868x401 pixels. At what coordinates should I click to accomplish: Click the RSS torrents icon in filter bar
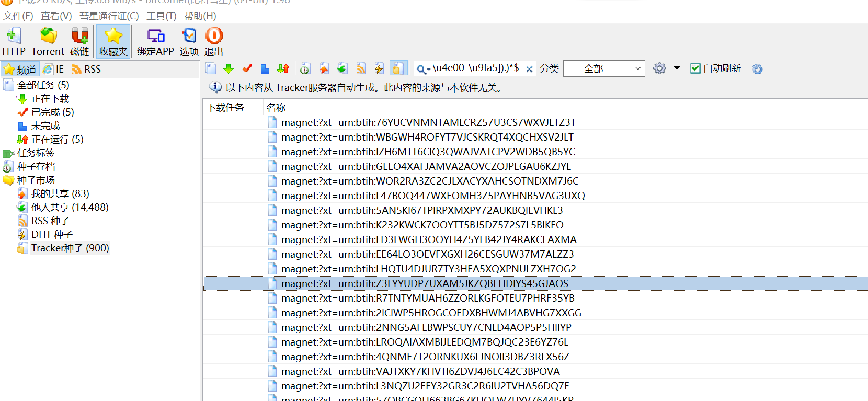(x=361, y=68)
